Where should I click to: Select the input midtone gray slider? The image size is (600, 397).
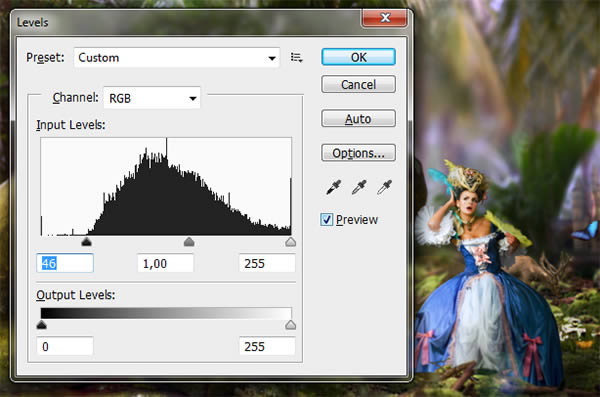coord(189,242)
